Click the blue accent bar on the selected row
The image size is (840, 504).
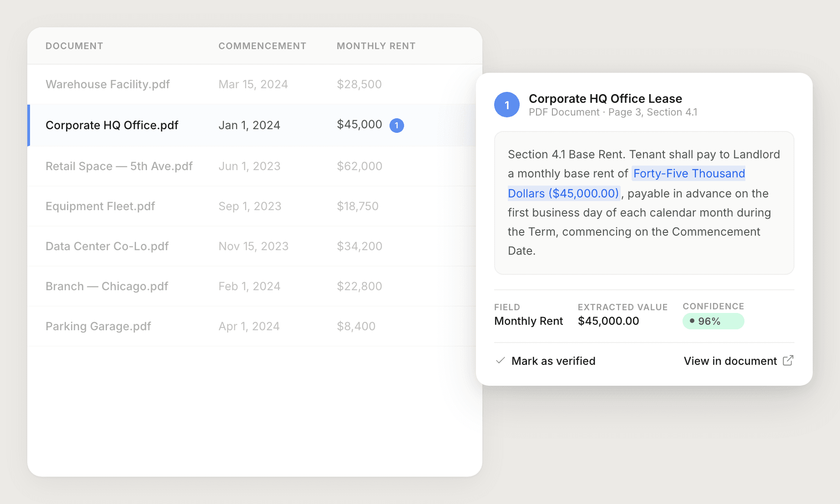pos(29,125)
